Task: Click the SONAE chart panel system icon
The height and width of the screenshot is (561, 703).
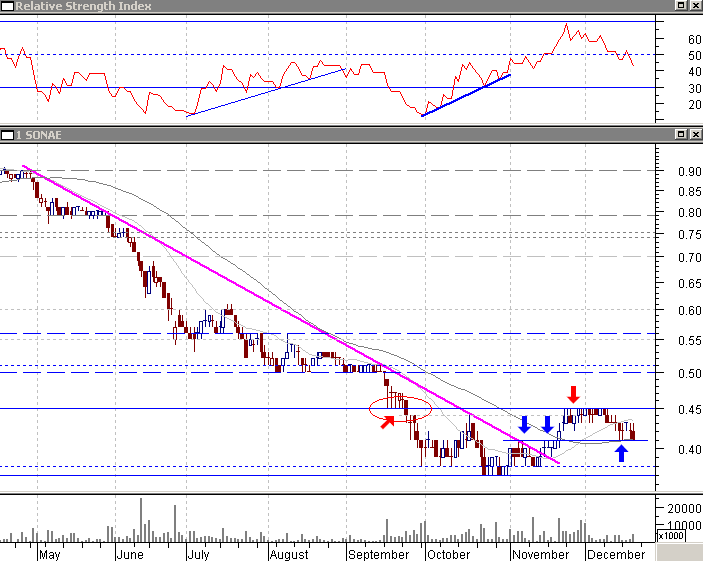Action: click(x=7, y=135)
